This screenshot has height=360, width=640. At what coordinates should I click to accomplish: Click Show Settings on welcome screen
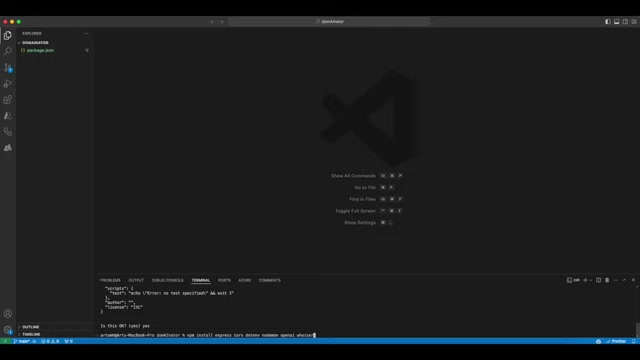(x=360, y=223)
